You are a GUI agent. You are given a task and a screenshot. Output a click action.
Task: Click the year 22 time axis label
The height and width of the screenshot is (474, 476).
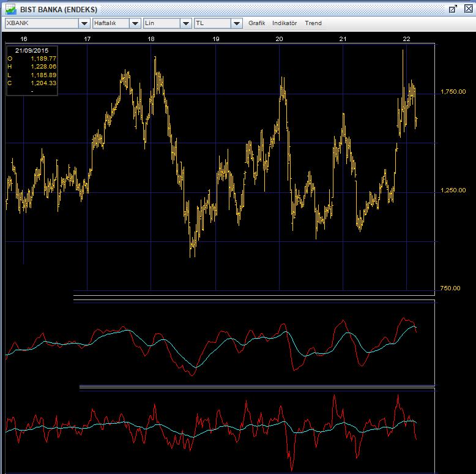[406, 39]
